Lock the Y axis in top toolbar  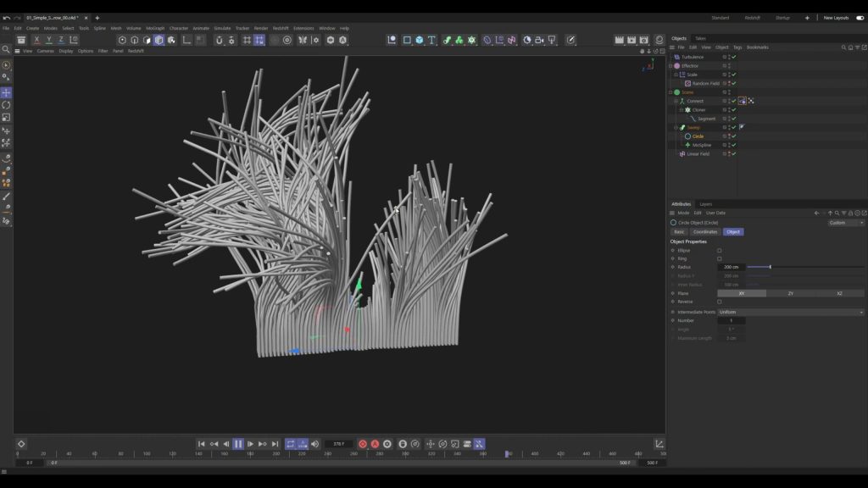pos(48,40)
